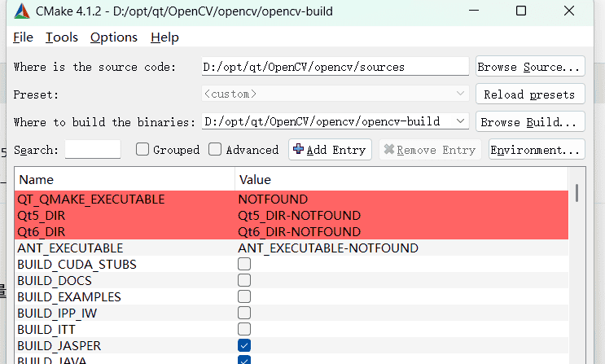This screenshot has height=364, width=605.
Task: Open the Tools menu
Action: point(62,37)
